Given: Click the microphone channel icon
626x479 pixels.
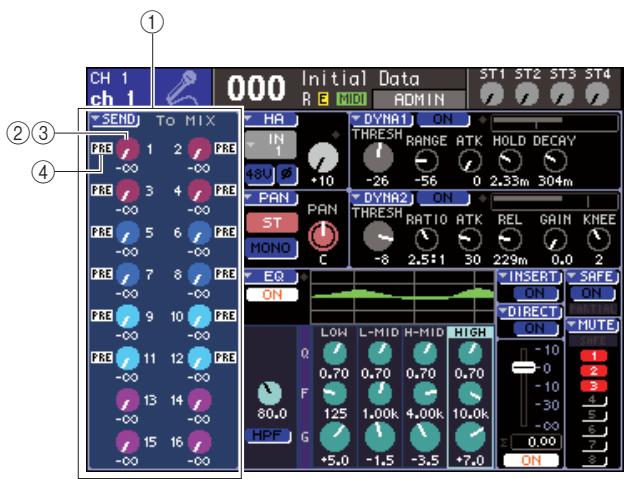Looking at the screenshot, I should (x=183, y=88).
